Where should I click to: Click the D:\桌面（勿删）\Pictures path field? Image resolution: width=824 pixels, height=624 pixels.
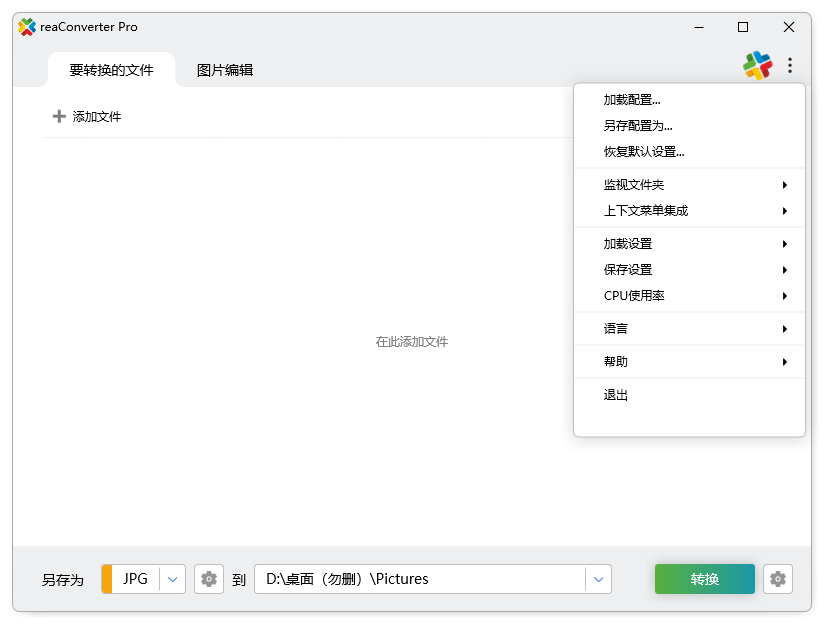(x=420, y=579)
